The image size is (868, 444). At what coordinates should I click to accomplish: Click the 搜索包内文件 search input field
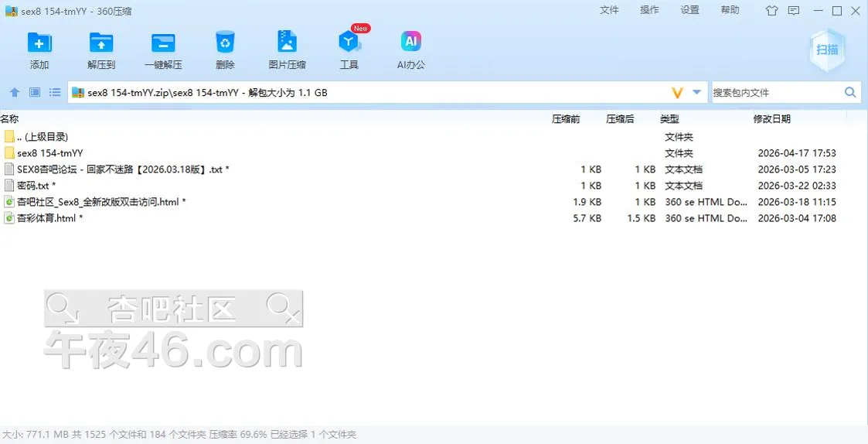pyautogui.click(x=775, y=93)
